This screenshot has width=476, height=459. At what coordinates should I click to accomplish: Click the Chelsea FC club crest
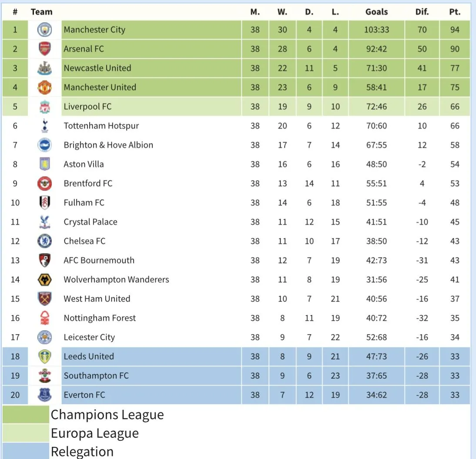coord(44,241)
